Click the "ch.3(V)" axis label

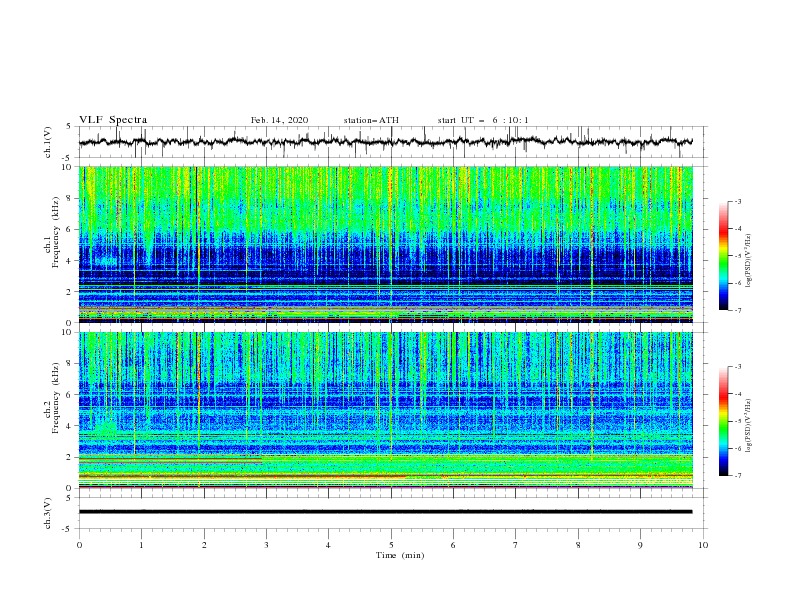click(48, 513)
